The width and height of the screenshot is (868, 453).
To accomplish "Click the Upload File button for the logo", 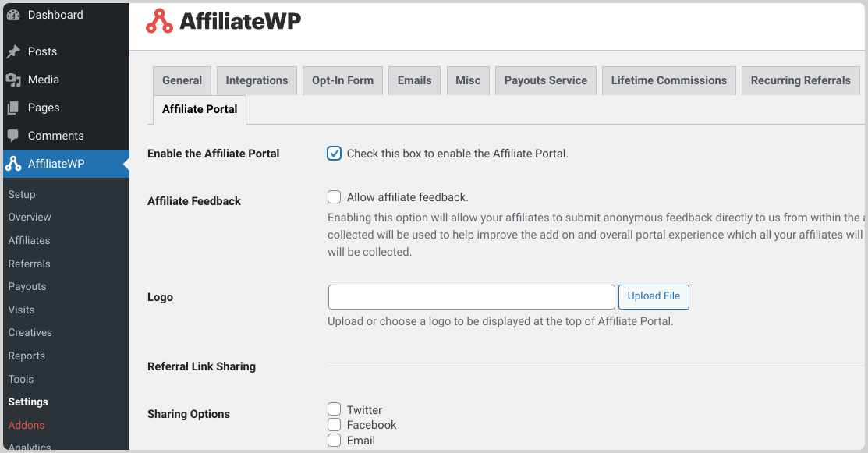I will 654,296.
